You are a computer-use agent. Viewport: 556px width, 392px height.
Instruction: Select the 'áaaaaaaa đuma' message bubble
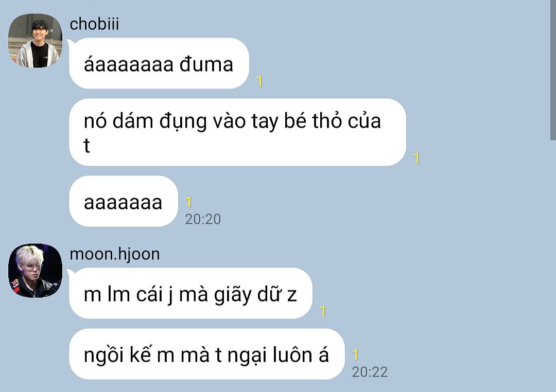tap(159, 63)
